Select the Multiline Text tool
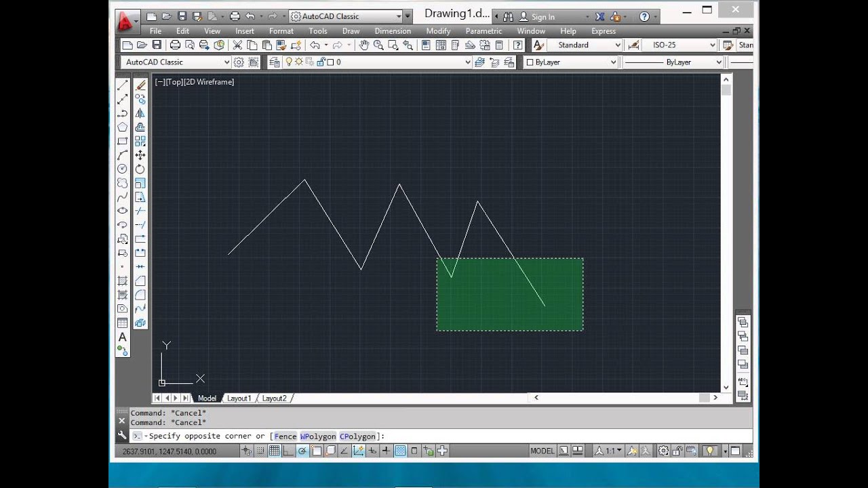Image resolution: width=868 pixels, height=488 pixels. click(123, 337)
